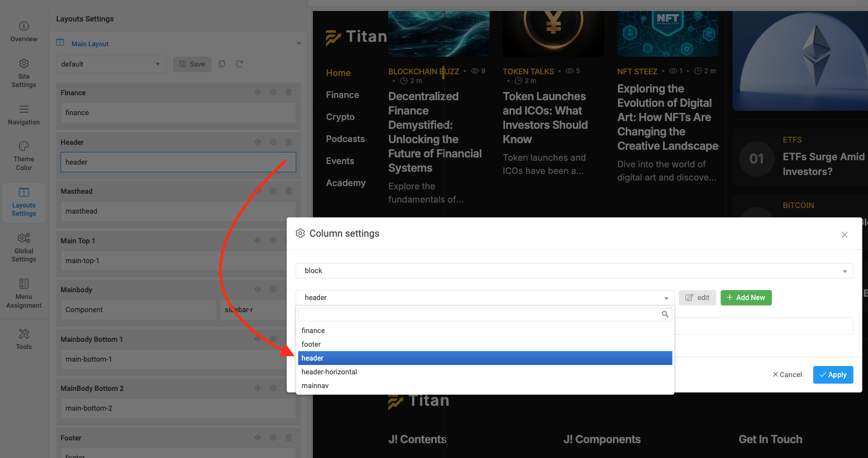Image resolution: width=868 pixels, height=458 pixels.
Task: Click the duplicate layout icon next to Save
Action: pos(221,64)
